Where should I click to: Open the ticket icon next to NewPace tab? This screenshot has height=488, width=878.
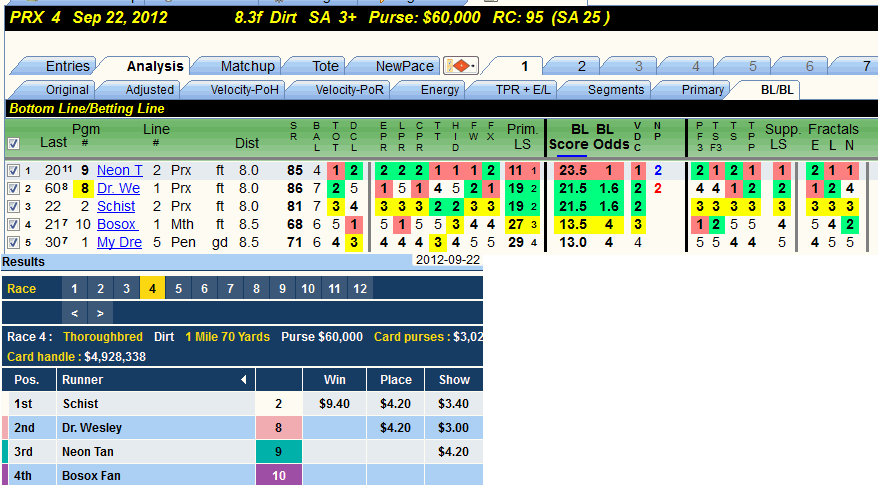click(460, 66)
